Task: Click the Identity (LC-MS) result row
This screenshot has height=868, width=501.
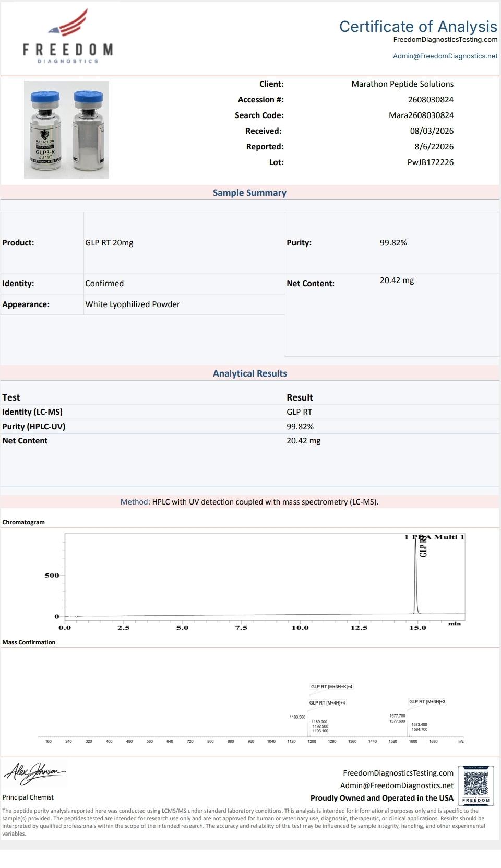Action: (249, 412)
